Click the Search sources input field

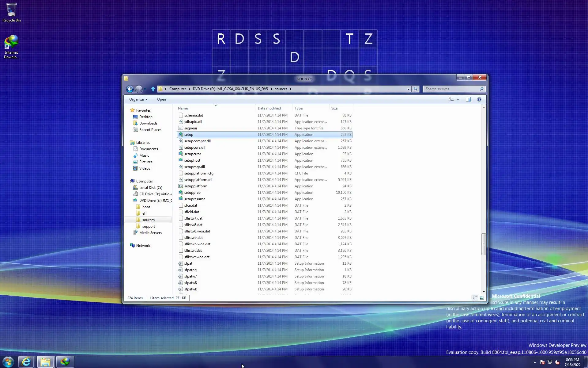pos(451,89)
